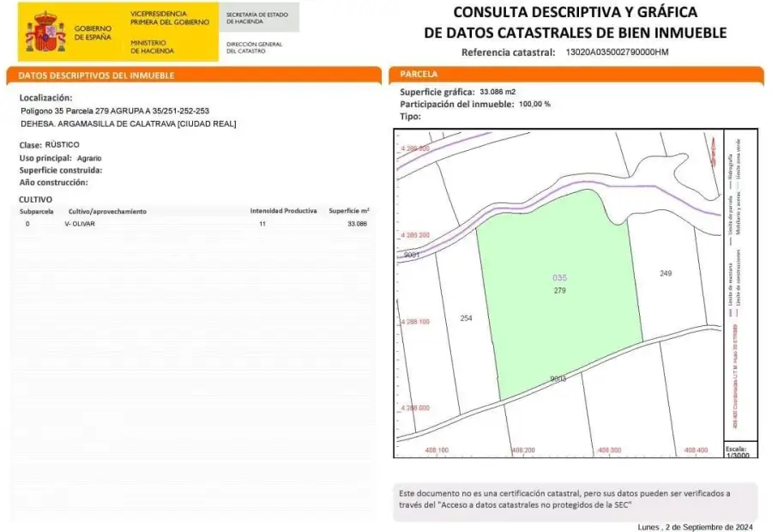Click DIRECCIÓN GENERAL DEL CATASTRO text
This screenshot has height=532, width=772.
(x=254, y=47)
